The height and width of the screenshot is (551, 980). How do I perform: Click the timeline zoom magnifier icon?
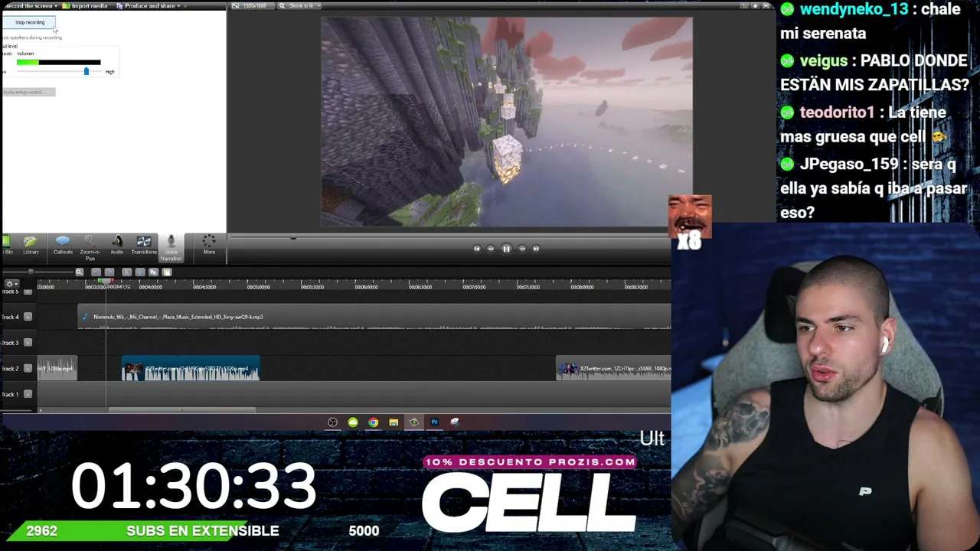79,272
